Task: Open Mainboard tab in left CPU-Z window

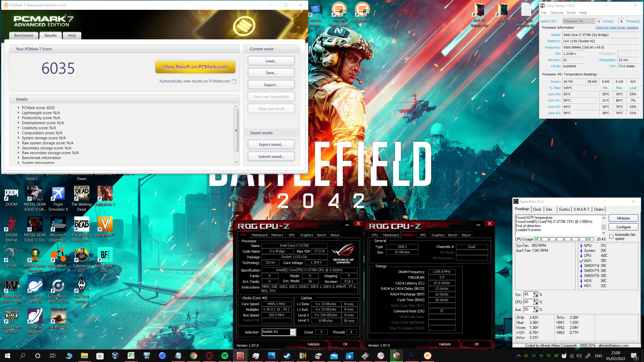Action: (260, 235)
